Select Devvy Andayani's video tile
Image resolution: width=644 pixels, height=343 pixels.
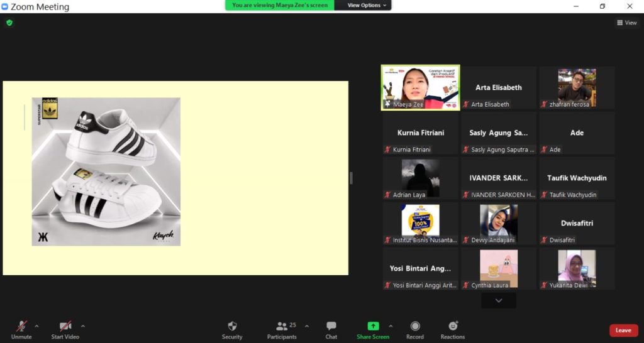click(x=499, y=223)
